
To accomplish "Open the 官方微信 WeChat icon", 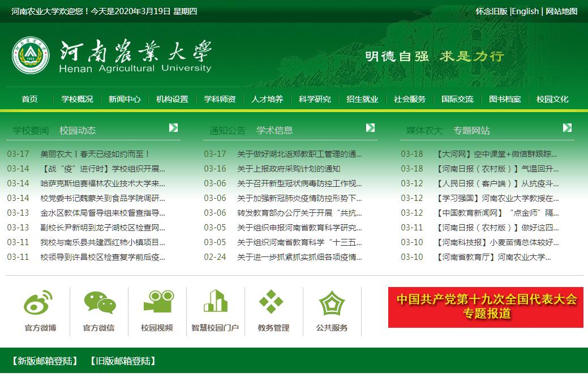I will pyautogui.click(x=99, y=303).
